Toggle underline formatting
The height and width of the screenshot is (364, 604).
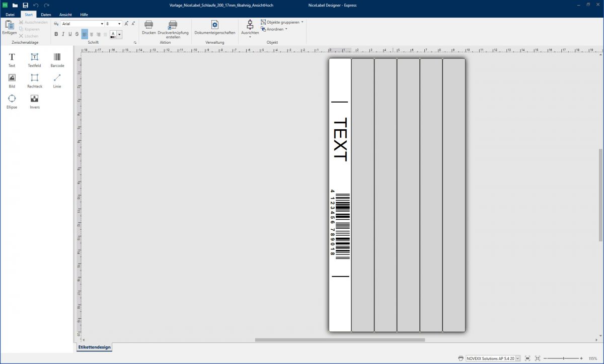coord(69,34)
